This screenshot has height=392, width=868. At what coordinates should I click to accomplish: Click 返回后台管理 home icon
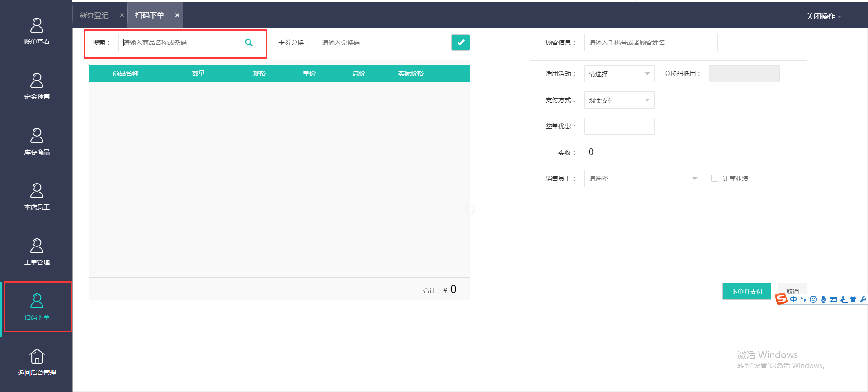[x=37, y=356]
